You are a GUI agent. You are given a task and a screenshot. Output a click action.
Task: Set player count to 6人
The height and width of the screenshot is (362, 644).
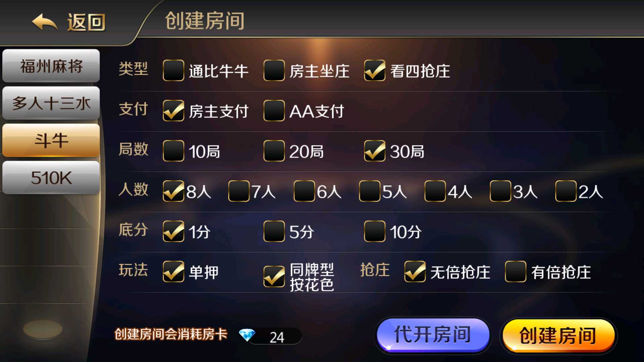click(x=304, y=191)
